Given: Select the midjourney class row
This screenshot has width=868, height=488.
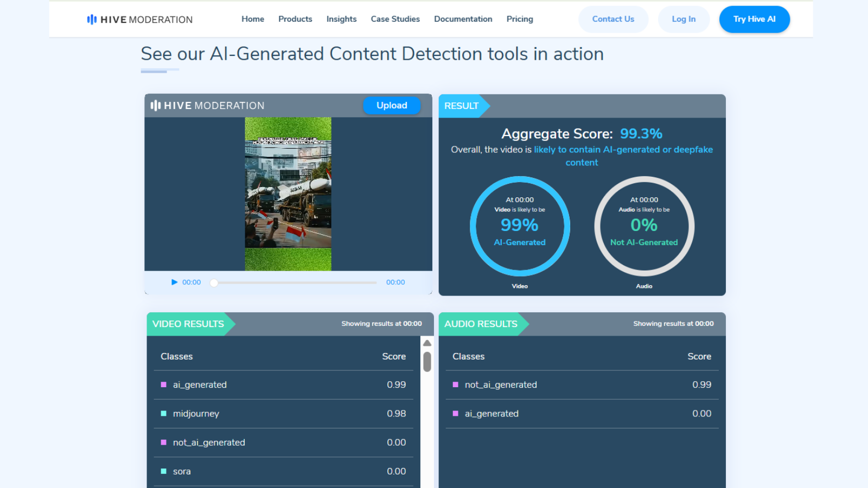Looking at the screenshot, I should point(283,414).
